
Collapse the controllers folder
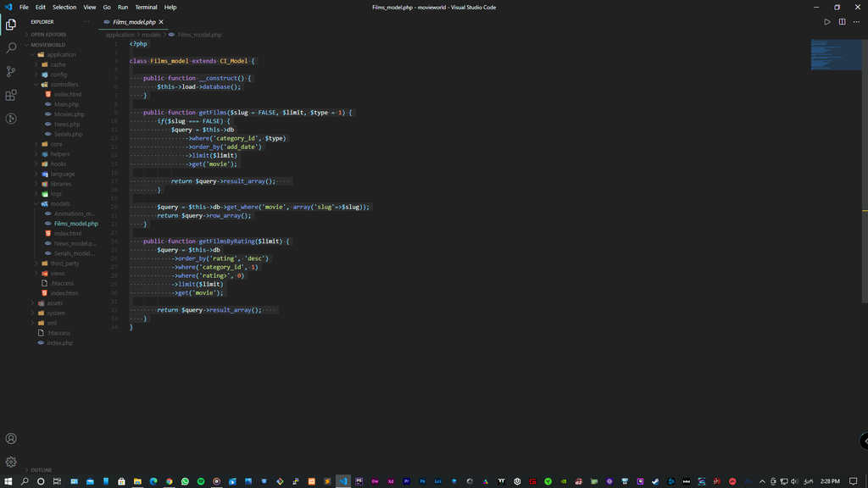(64, 85)
